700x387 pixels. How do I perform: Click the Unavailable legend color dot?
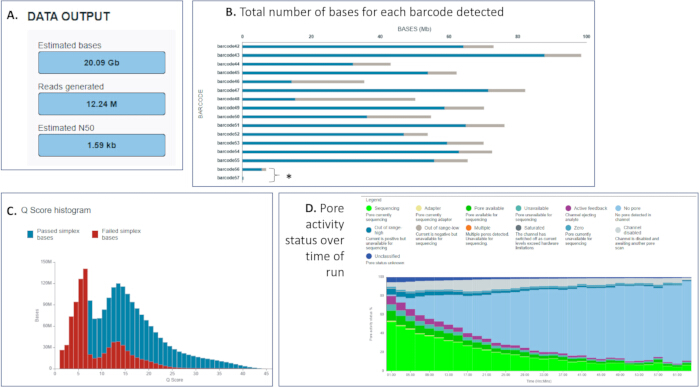click(518, 208)
